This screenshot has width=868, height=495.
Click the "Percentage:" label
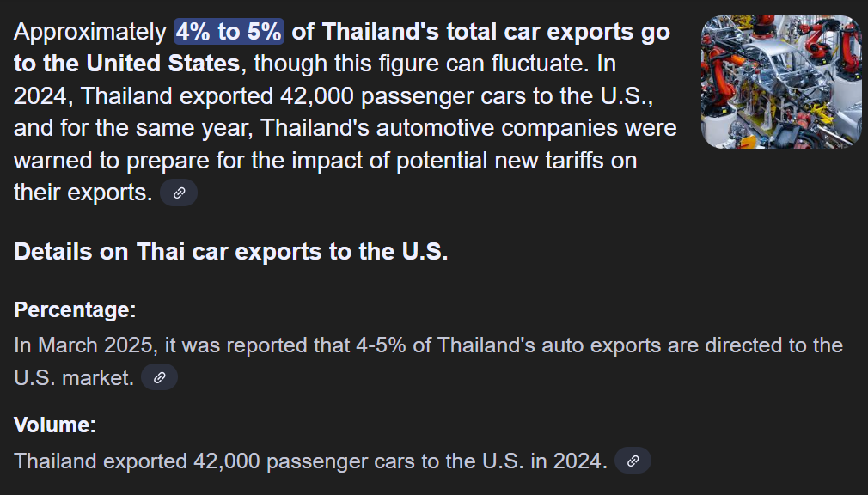tap(75, 310)
